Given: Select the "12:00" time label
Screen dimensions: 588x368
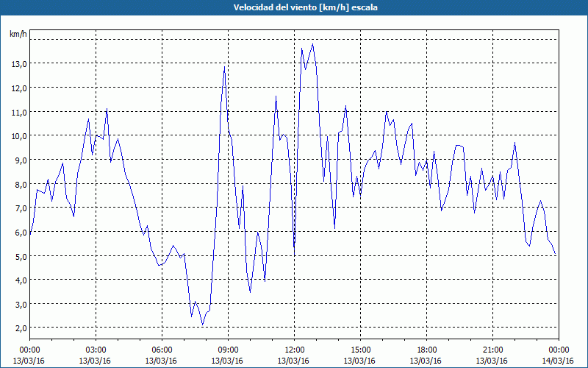Looking at the screenshot, I should pyautogui.click(x=295, y=350).
